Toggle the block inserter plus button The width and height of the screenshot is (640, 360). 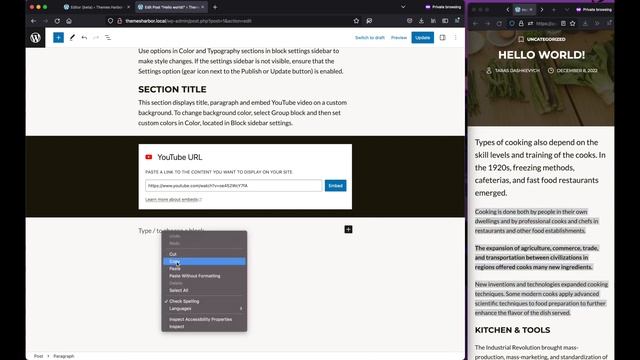tap(58, 38)
